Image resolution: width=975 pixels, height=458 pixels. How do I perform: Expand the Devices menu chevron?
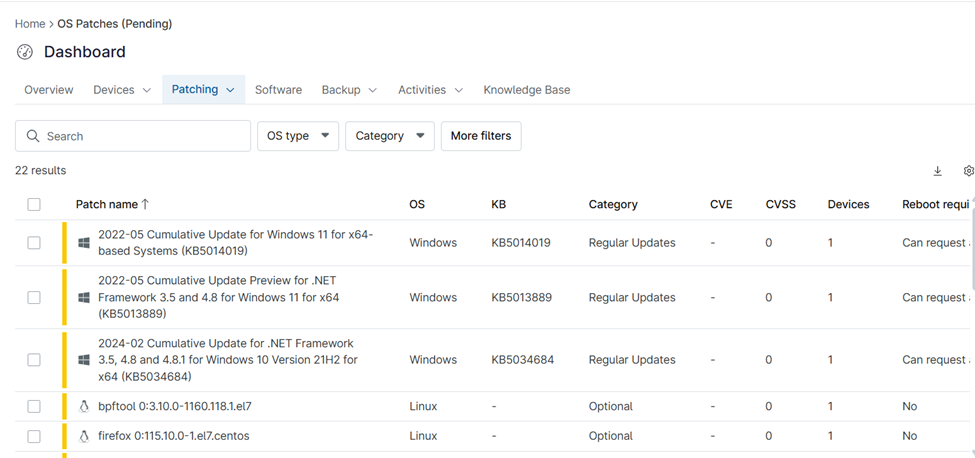click(147, 90)
